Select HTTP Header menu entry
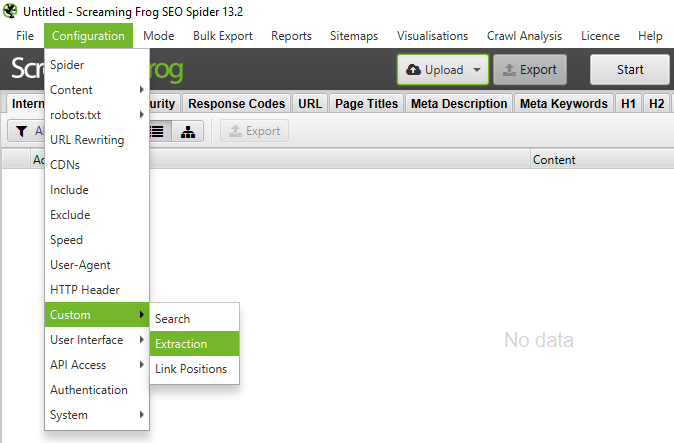The height and width of the screenshot is (443, 674). 97,290
